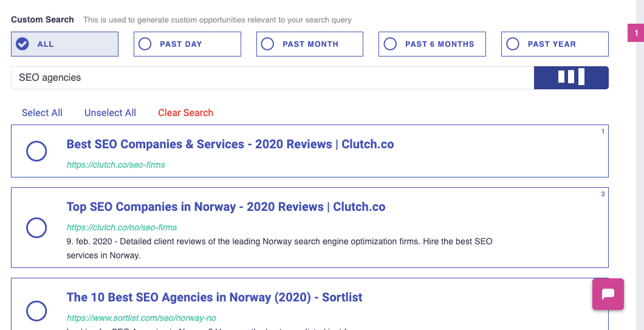Image resolution: width=644 pixels, height=330 pixels.
Task: Select the PAST YEAR filter
Action: tap(555, 44)
